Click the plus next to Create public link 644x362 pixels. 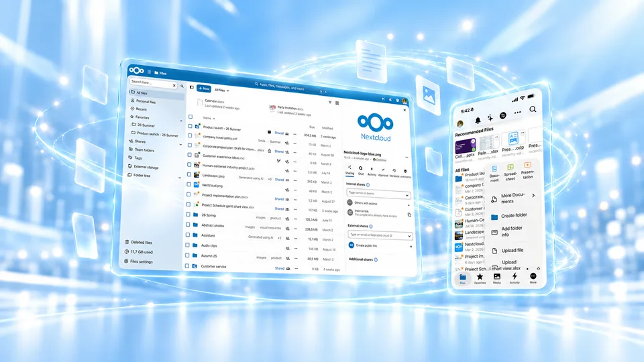411,247
